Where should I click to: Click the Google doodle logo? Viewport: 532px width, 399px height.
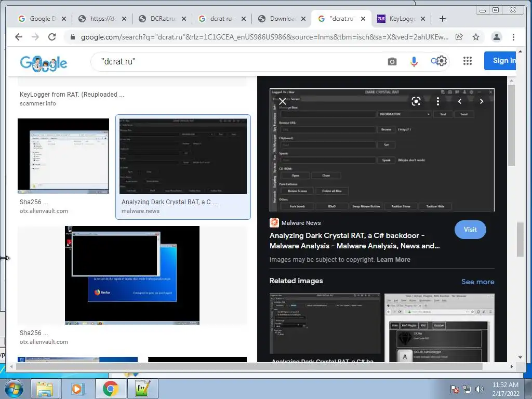44,63
